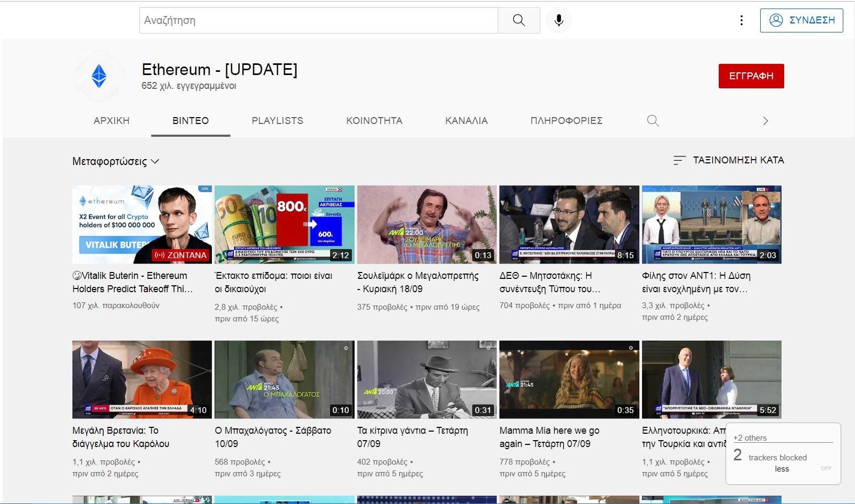This screenshot has height=504, width=855.
Task: Click the Ethereum channel avatar
Action: pos(99,76)
